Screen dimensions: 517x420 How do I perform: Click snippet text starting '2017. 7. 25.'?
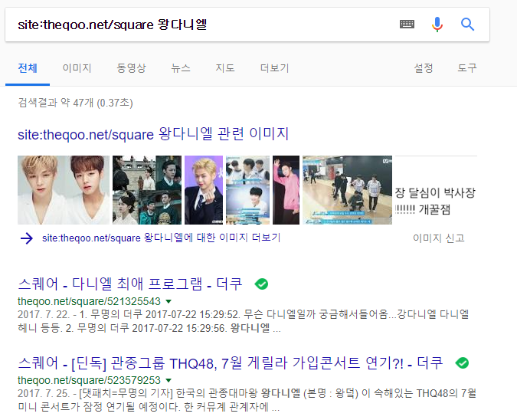pyautogui.click(x=247, y=400)
